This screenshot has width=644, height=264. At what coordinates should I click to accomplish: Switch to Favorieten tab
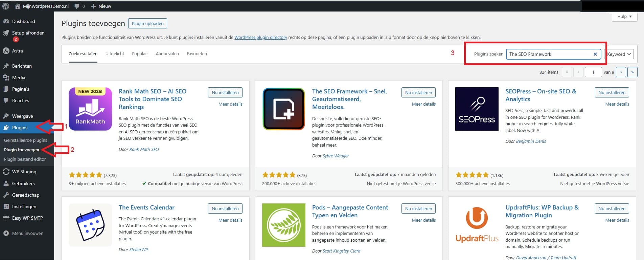pyautogui.click(x=197, y=54)
